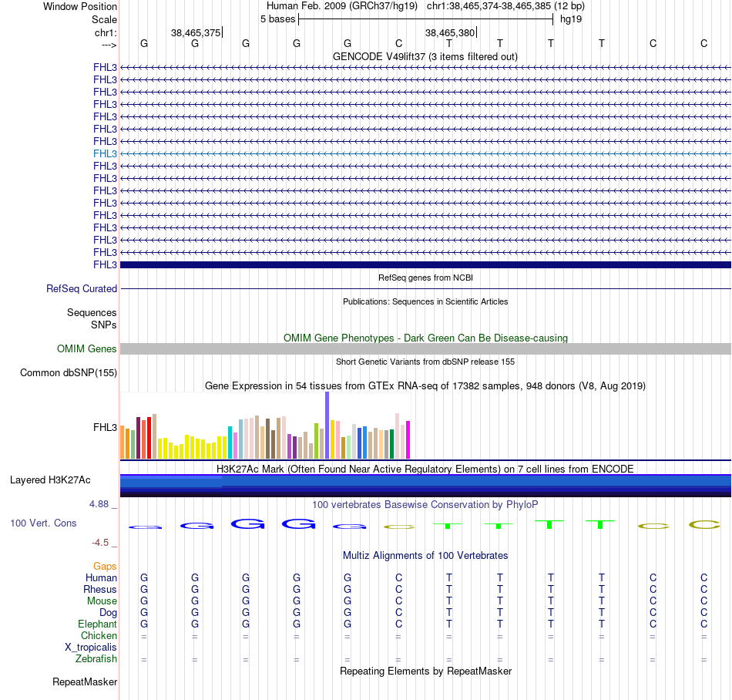Click the Common dbSNP(155) track label
The image size is (732, 700).
[68, 373]
